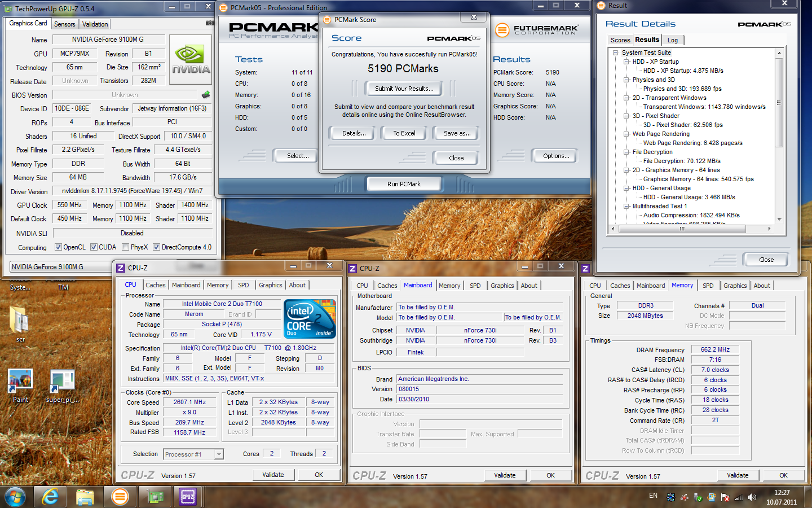Click Validate in CPU-Z Processor window
This screenshot has width=812, height=508.
click(273, 475)
